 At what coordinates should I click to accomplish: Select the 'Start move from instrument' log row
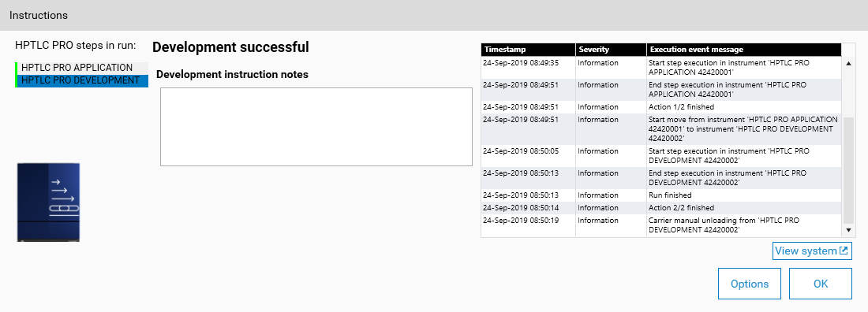(x=661, y=129)
